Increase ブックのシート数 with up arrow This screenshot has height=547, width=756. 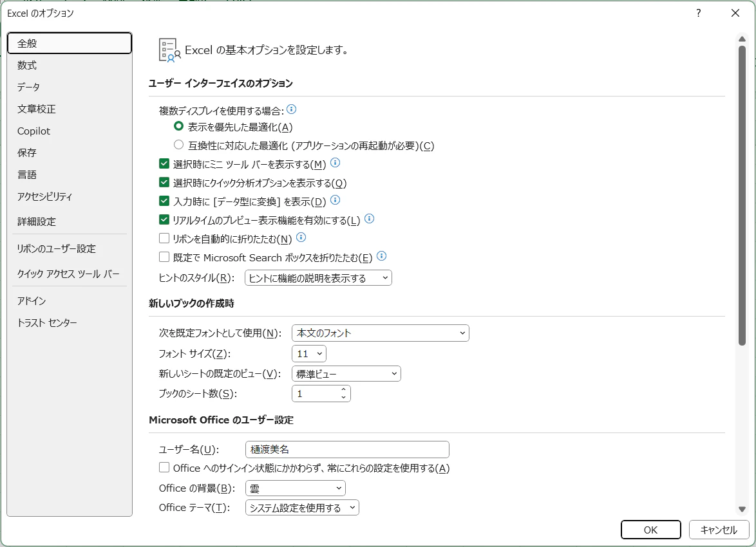tap(343, 389)
